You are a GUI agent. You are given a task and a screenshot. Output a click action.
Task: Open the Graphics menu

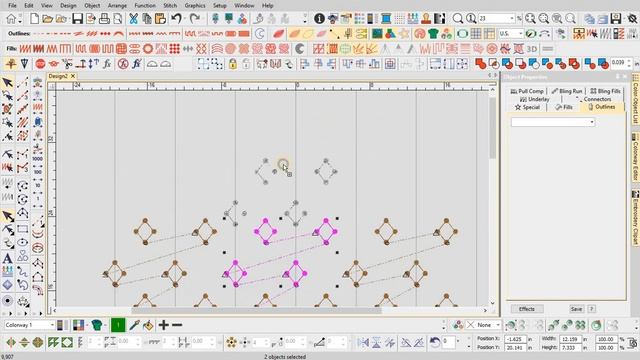tap(195, 6)
